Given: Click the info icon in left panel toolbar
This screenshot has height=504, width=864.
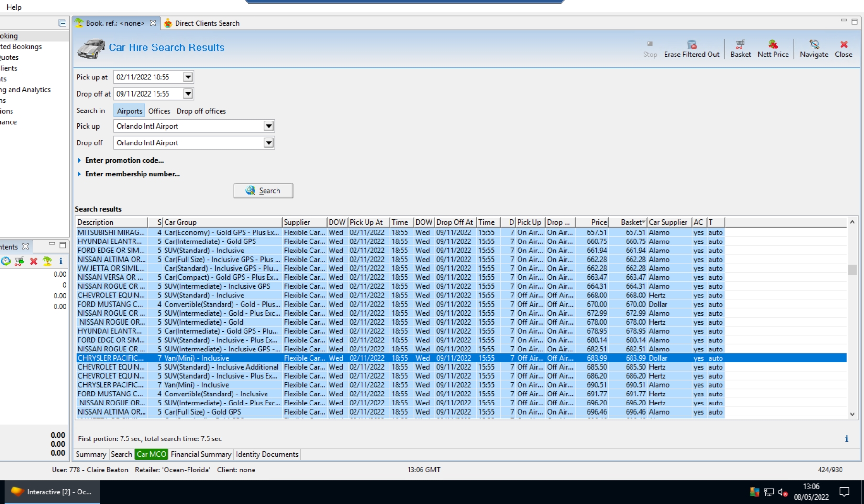Looking at the screenshot, I should 61,261.
